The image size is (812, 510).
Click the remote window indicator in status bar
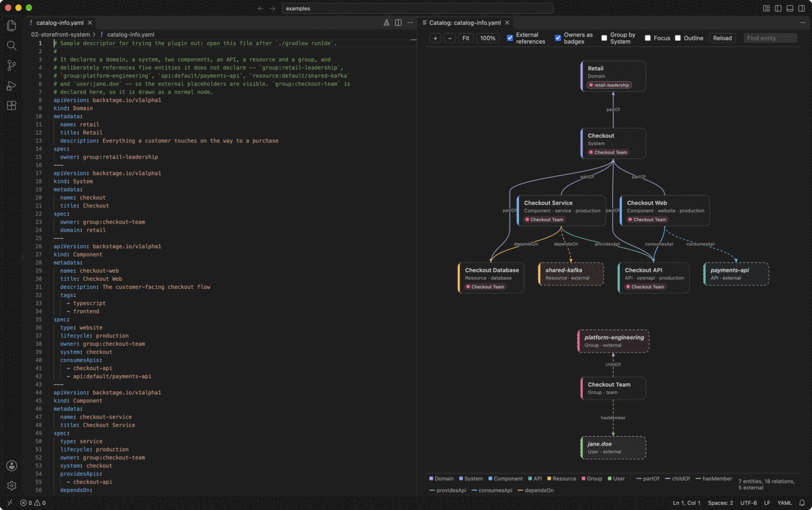tap(9, 503)
